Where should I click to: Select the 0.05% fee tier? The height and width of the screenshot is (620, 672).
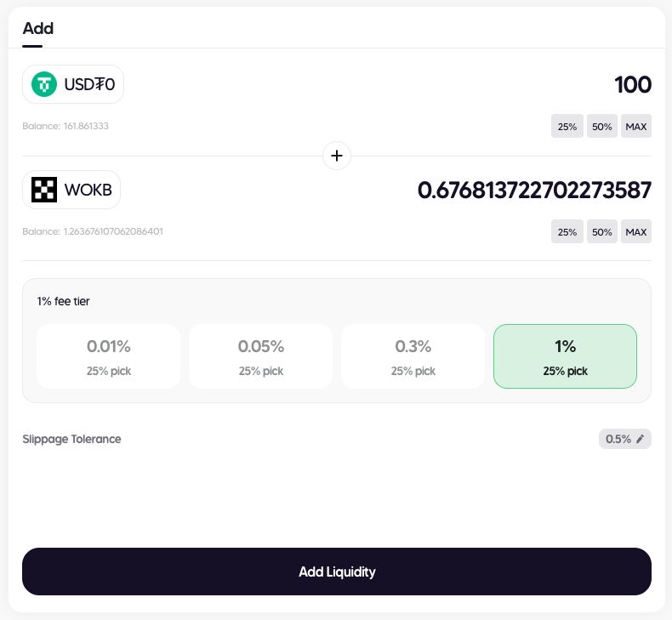(x=260, y=356)
